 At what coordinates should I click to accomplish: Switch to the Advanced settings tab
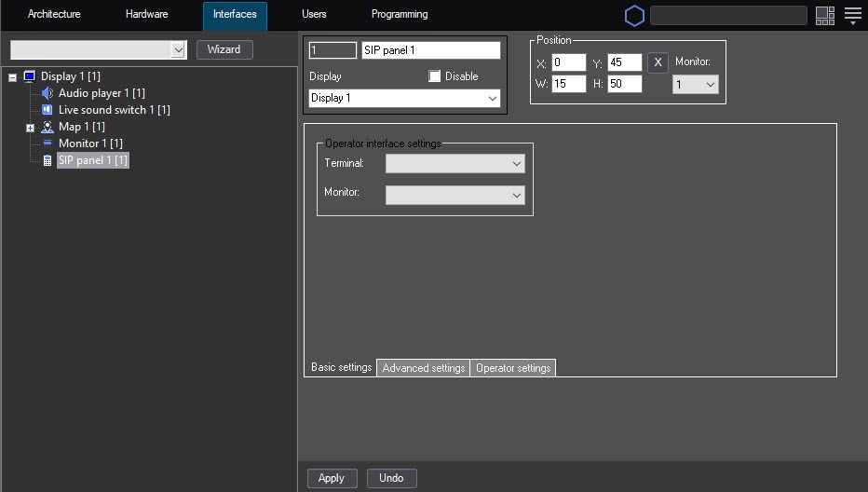(x=423, y=368)
